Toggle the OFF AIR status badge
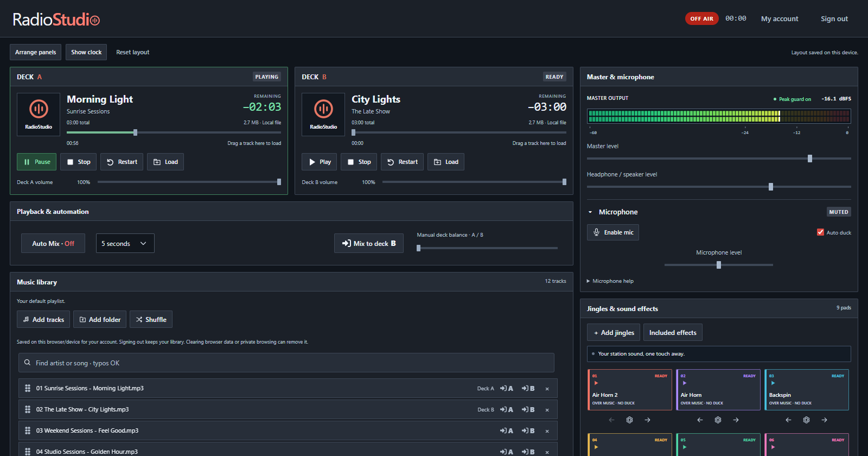This screenshot has width=868, height=456. [702, 18]
